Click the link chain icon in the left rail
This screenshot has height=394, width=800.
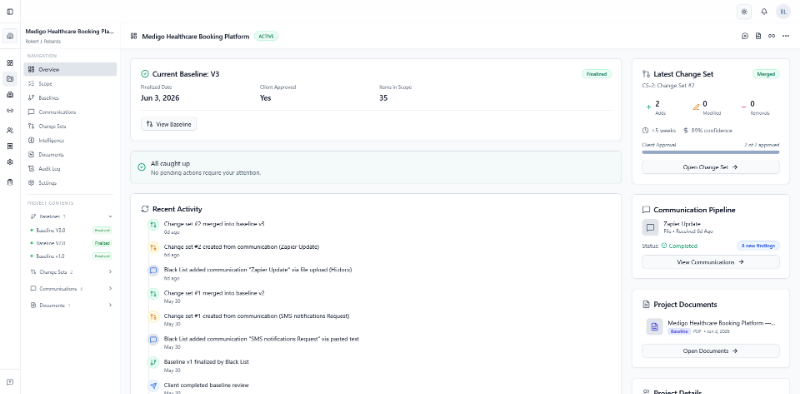(10, 111)
